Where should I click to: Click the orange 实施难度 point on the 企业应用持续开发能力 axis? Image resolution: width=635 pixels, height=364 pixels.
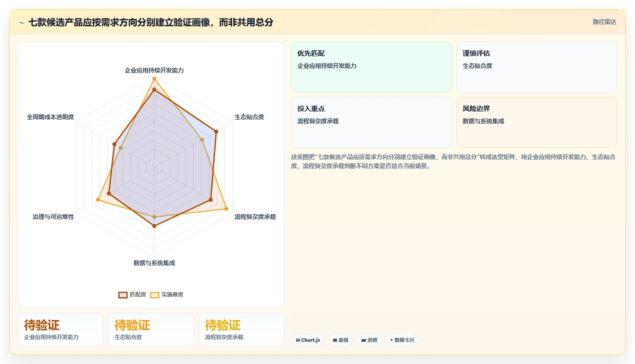[x=154, y=79]
